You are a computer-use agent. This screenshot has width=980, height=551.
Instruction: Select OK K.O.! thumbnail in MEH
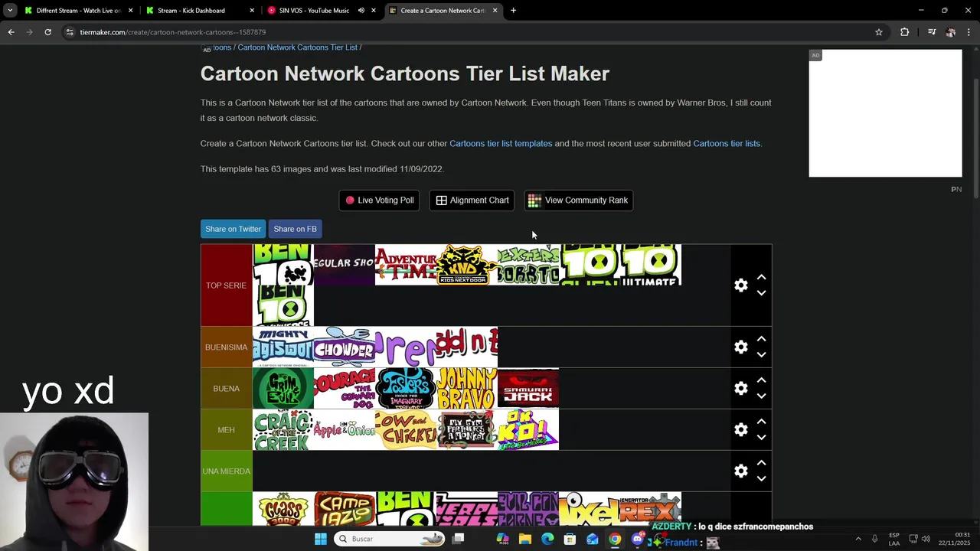pos(528,430)
